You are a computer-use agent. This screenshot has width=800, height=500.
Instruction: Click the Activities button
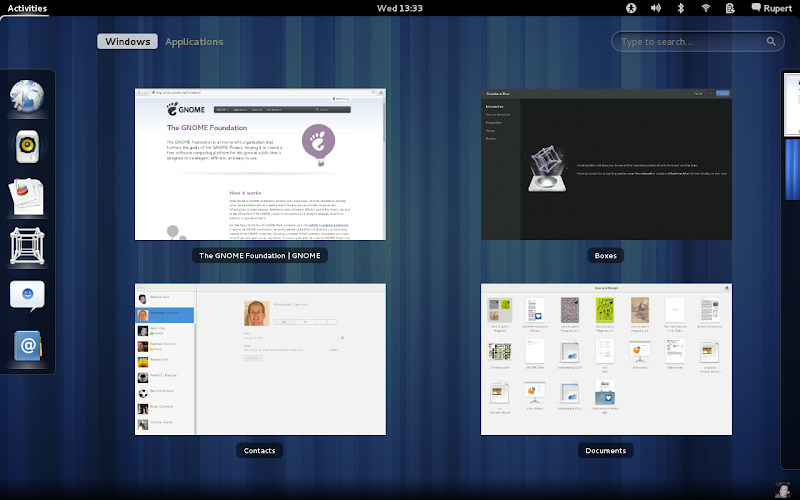[27, 8]
